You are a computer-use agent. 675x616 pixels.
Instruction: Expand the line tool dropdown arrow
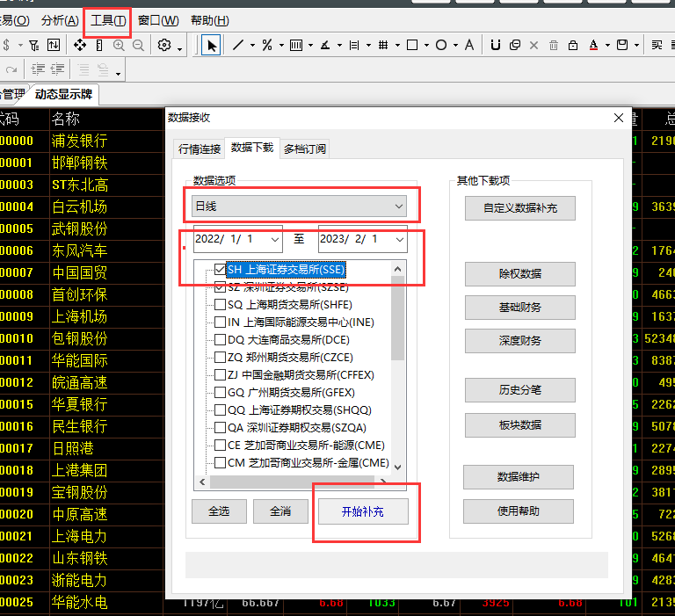(252, 45)
